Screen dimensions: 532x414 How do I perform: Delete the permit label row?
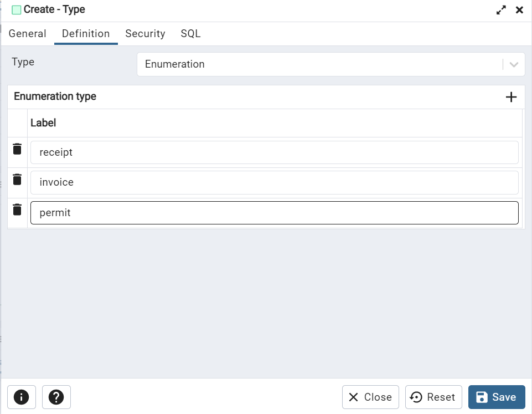point(17,209)
